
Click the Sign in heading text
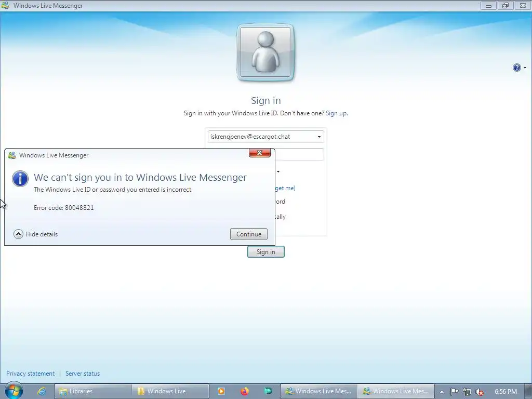coord(265,100)
